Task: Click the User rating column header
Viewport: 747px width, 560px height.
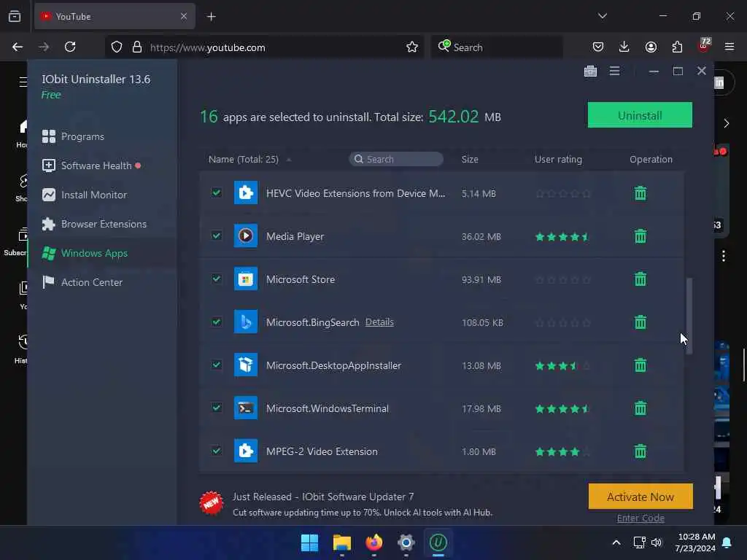Action: coord(558,160)
